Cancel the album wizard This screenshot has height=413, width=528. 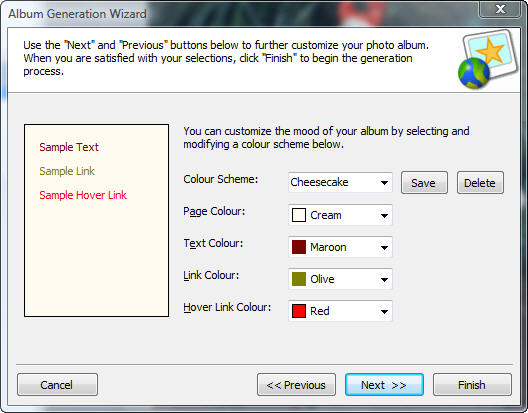57,384
